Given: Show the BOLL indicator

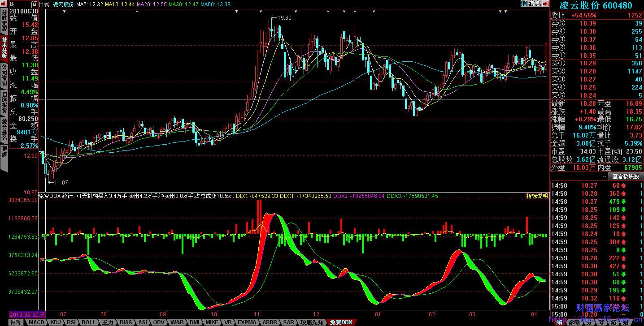Looking at the screenshot, I should [88, 322].
